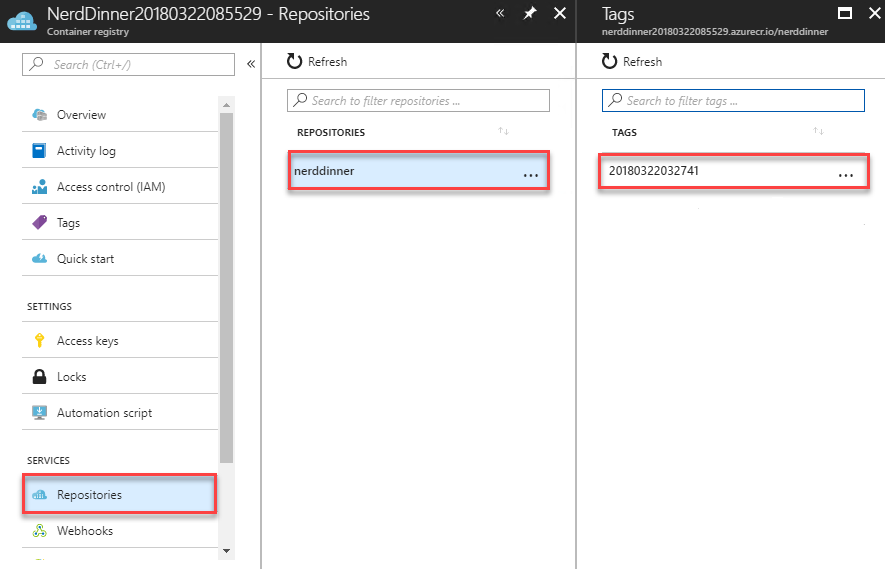Maximize the Tags blade

(845, 13)
